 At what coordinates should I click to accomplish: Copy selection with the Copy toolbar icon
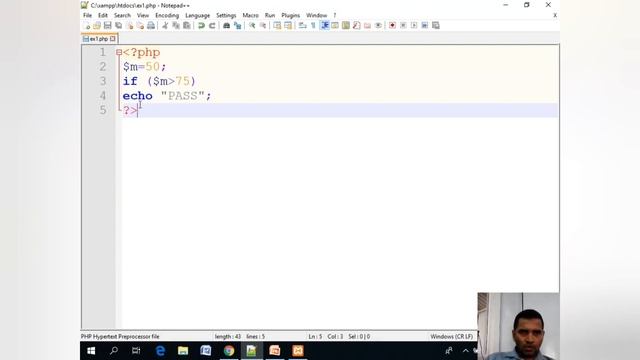click(176, 26)
